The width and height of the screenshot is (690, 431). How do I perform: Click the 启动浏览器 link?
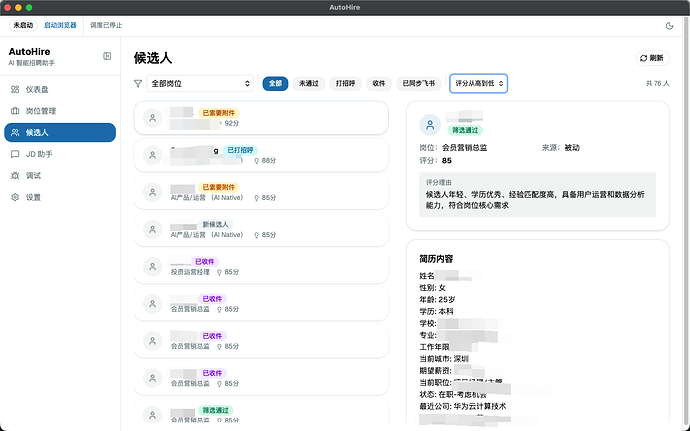click(x=60, y=26)
